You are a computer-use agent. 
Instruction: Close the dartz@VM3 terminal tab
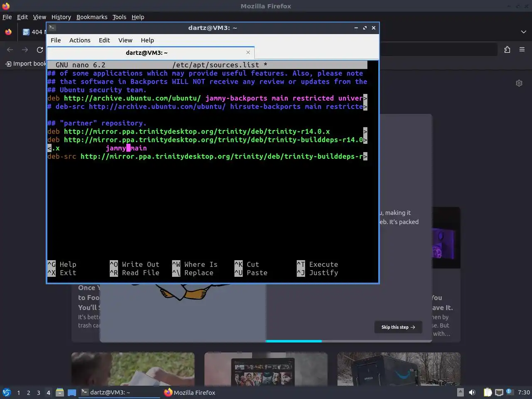(x=248, y=52)
